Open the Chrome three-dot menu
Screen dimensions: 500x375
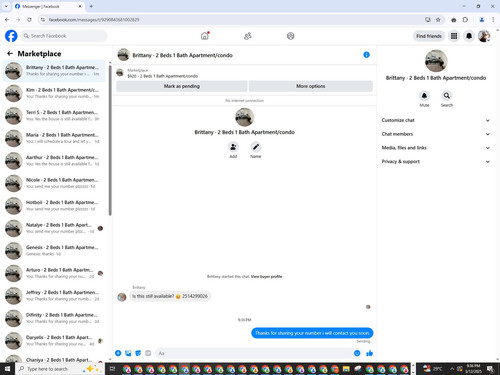click(493, 20)
